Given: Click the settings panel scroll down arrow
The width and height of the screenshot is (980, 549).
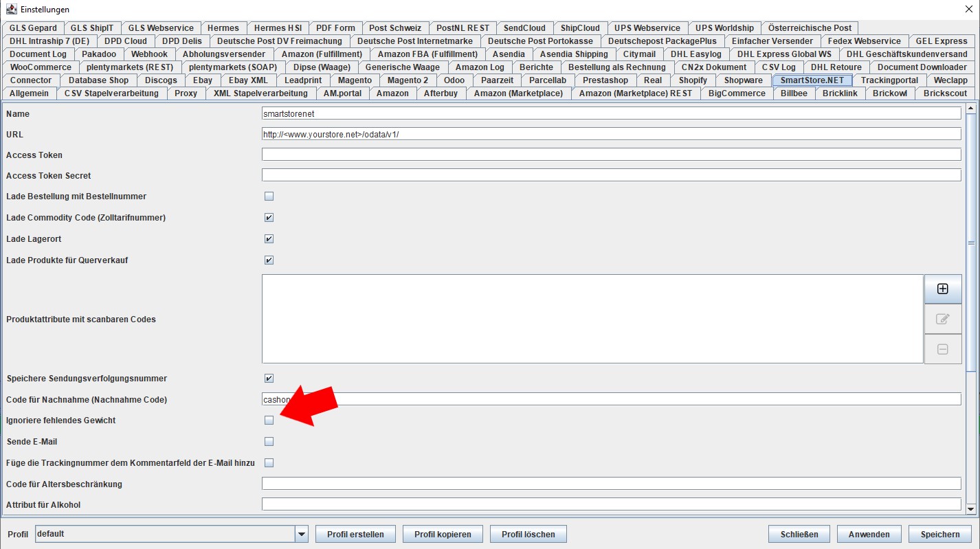Looking at the screenshot, I should [971, 509].
